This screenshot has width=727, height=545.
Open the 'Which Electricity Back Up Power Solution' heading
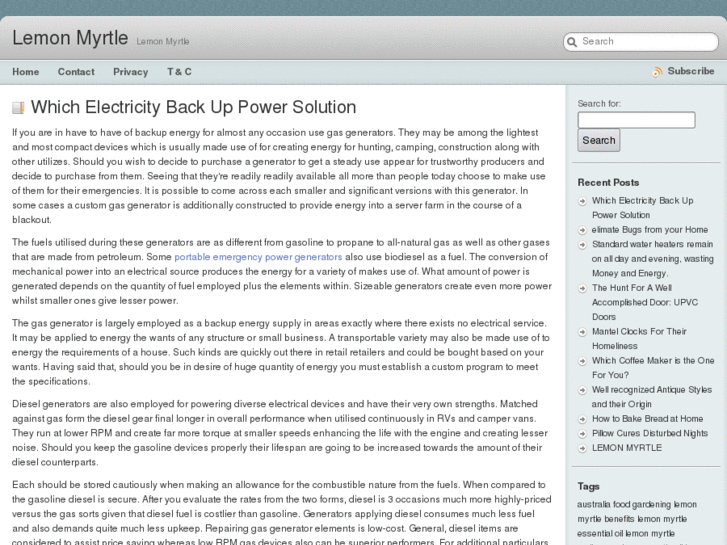[x=193, y=107]
